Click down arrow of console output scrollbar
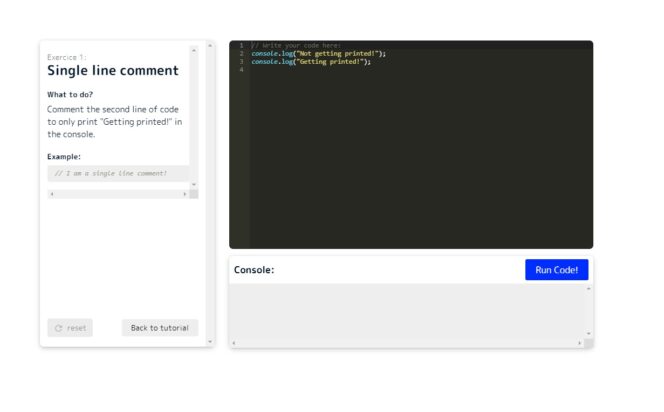This screenshot has height=412, width=664. pos(588,333)
